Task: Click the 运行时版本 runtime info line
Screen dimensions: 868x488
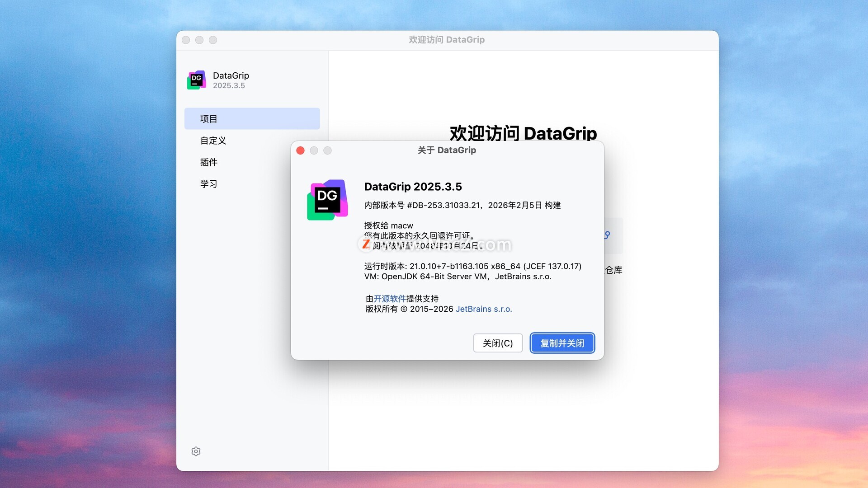Action: (472, 266)
